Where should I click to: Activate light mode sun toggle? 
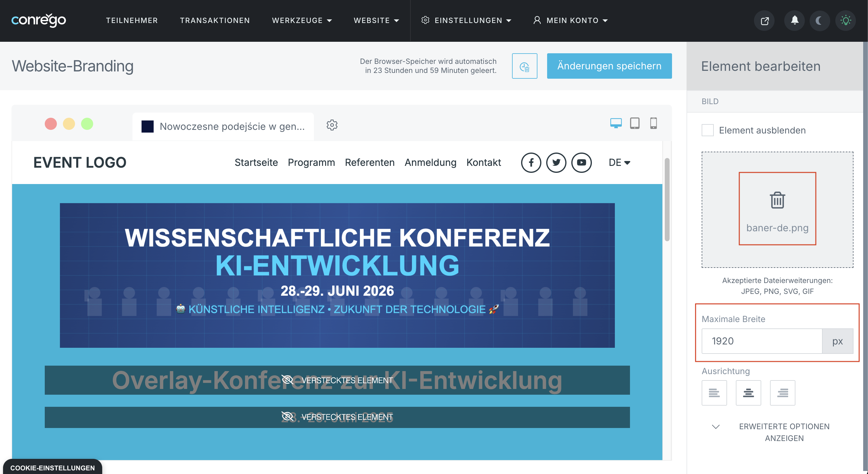pos(845,21)
